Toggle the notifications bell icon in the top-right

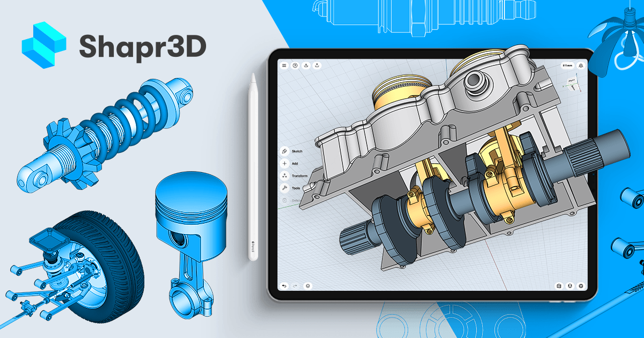click(581, 65)
